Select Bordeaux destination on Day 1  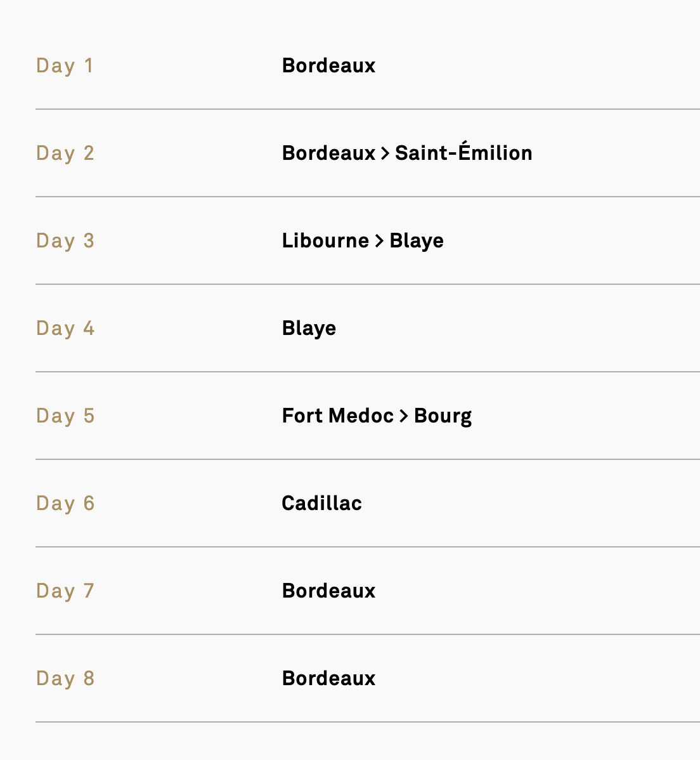tap(328, 65)
